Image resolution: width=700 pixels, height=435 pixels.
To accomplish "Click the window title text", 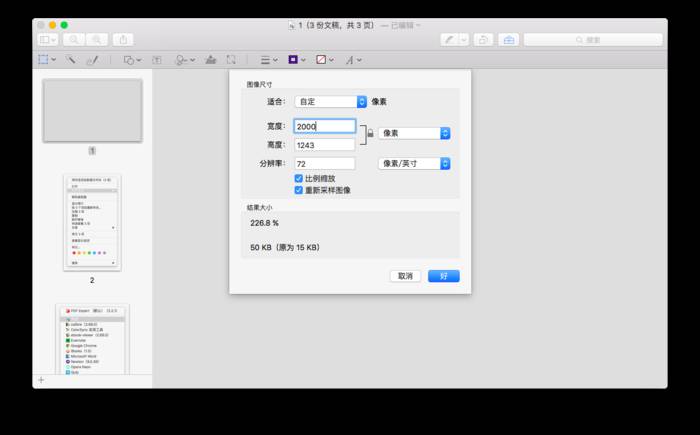I will [336, 25].
